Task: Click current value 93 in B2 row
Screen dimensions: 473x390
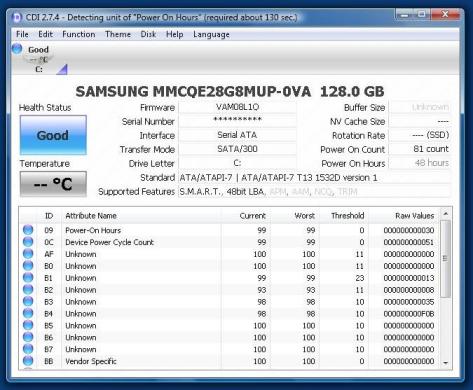Action: [x=262, y=290]
